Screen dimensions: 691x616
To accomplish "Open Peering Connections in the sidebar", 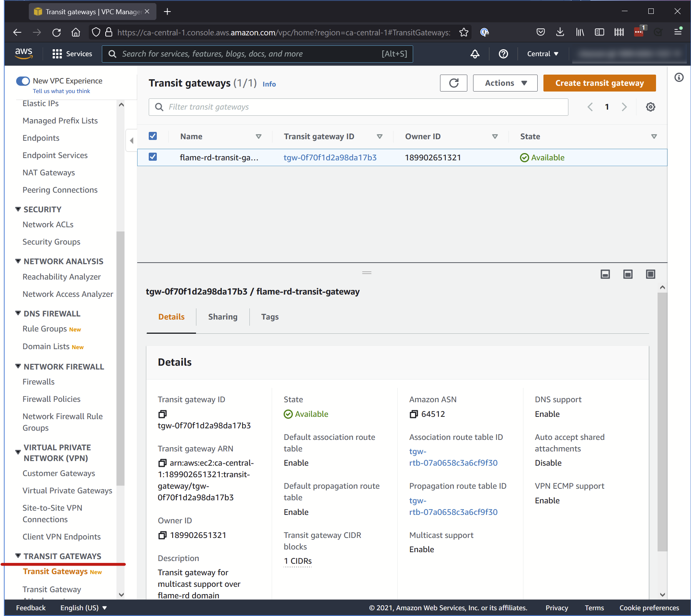I will coord(60,190).
